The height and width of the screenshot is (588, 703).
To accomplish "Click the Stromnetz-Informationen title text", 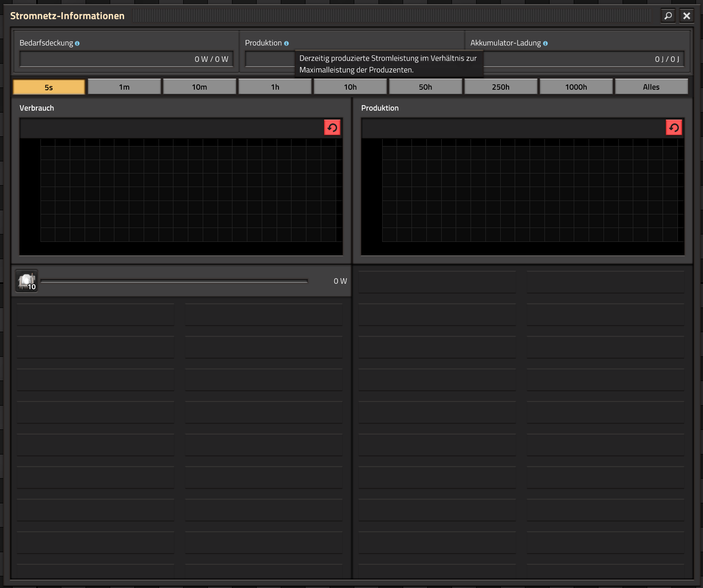I will pos(67,16).
